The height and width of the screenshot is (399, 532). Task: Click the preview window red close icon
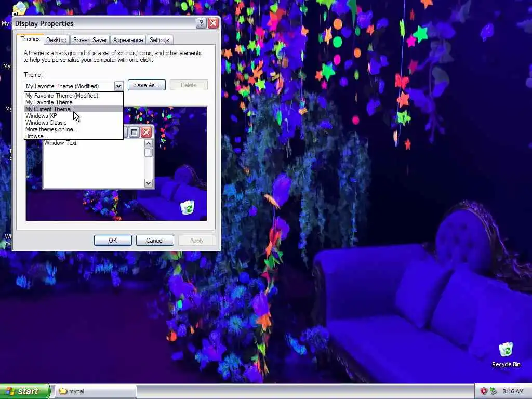(146, 132)
